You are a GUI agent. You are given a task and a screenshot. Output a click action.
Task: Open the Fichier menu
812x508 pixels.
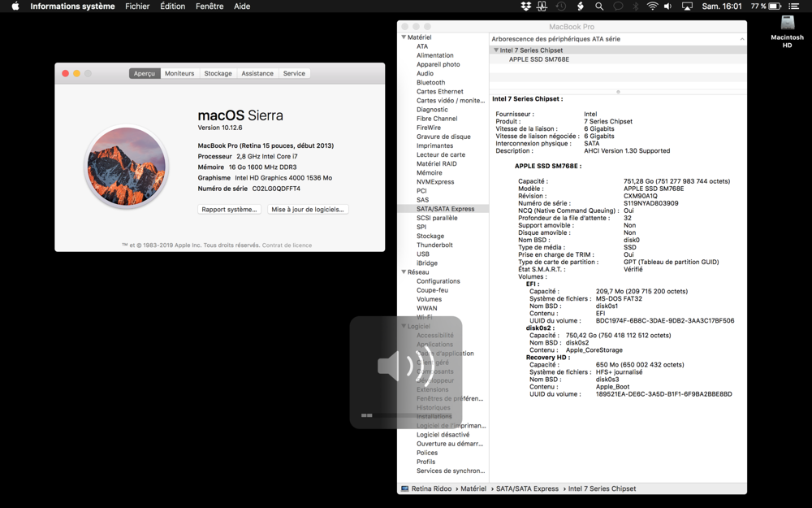(137, 7)
